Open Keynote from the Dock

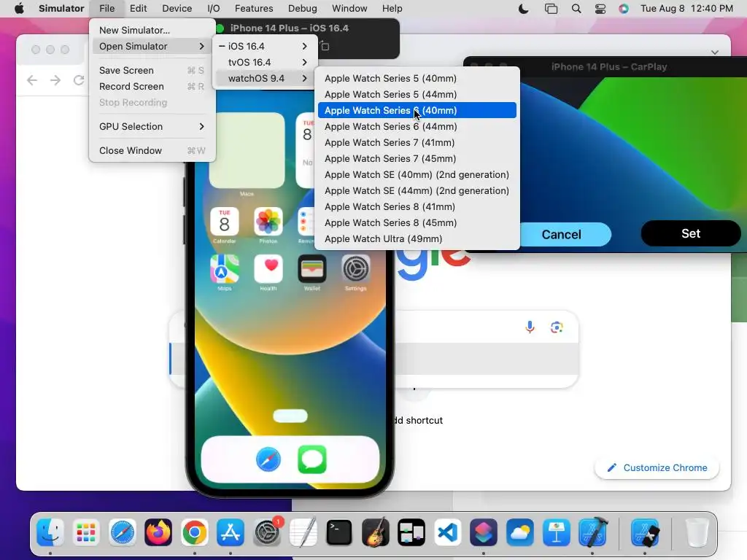click(x=556, y=532)
